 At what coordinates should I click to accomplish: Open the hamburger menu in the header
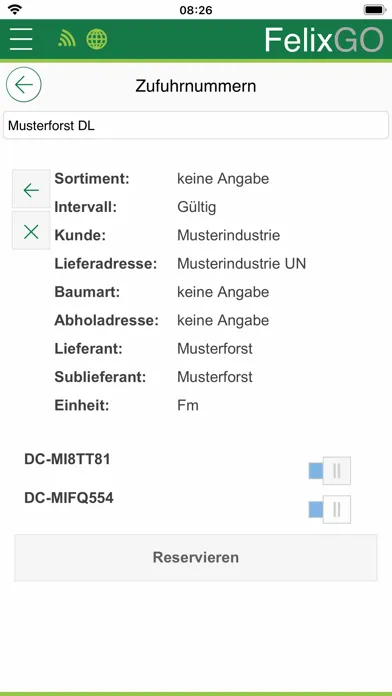(21, 39)
